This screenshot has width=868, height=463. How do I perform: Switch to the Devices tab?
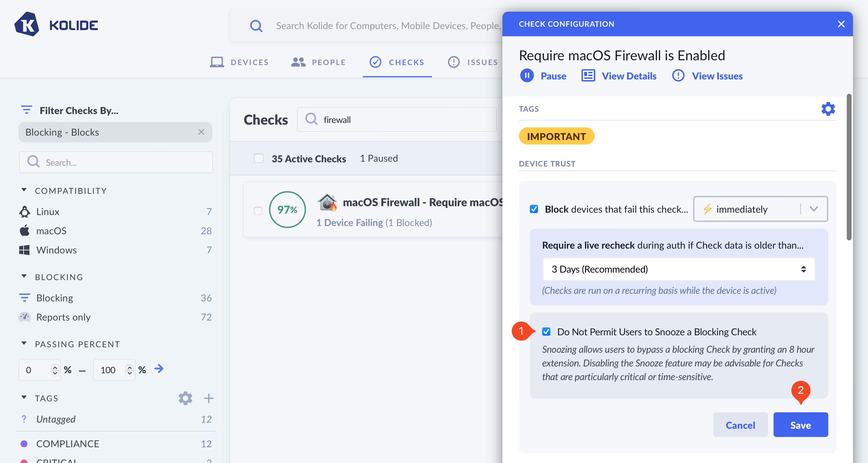coord(240,62)
